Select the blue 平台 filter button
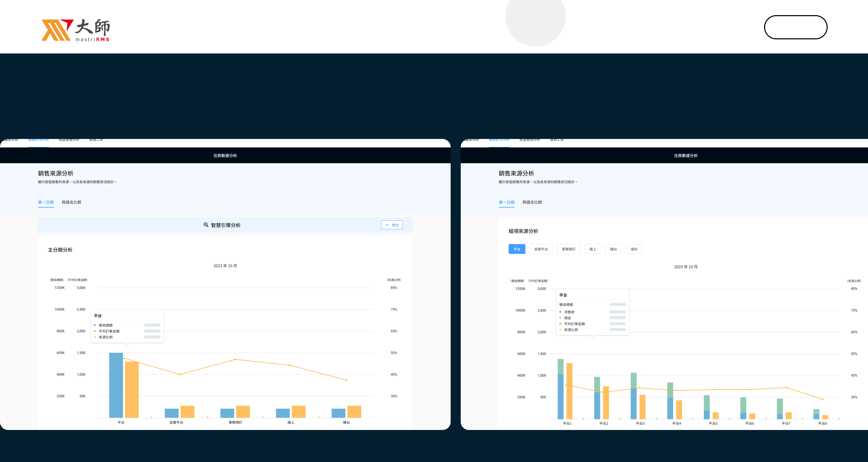Viewport: 868px width, 462px height. pos(517,249)
